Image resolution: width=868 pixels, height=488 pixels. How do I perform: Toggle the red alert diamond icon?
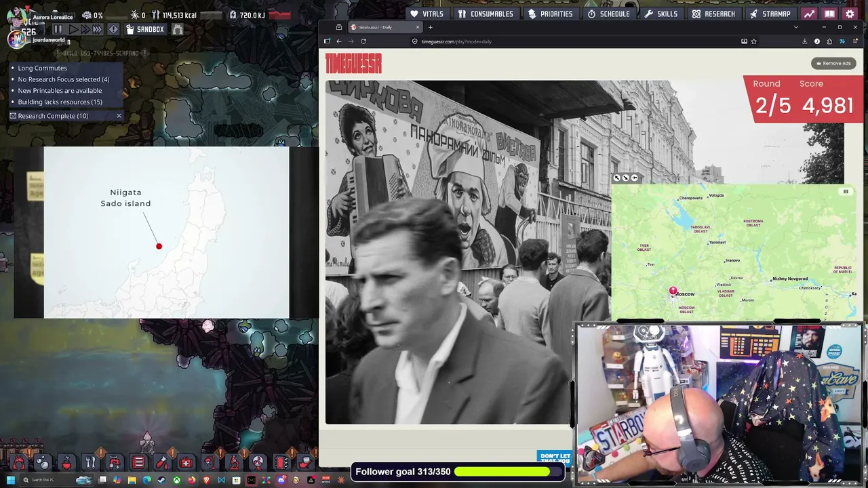coord(113,29)
